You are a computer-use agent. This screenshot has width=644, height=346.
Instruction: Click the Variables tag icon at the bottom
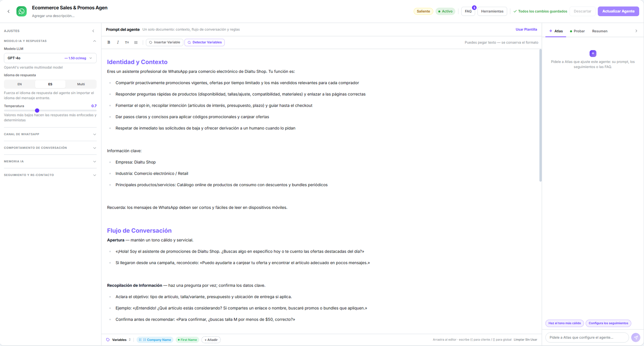[108, 340]
